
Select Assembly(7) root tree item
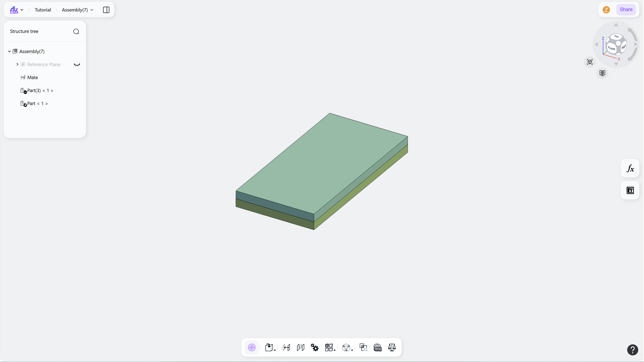coord(32,51)
